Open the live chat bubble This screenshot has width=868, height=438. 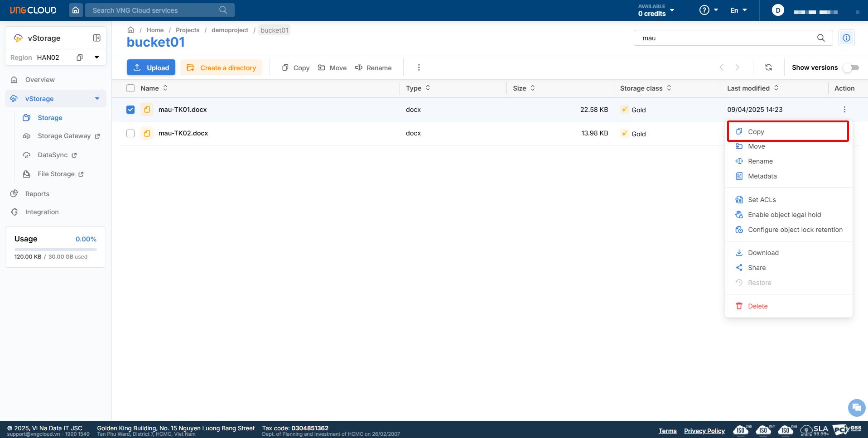click(x=856, y=407)
